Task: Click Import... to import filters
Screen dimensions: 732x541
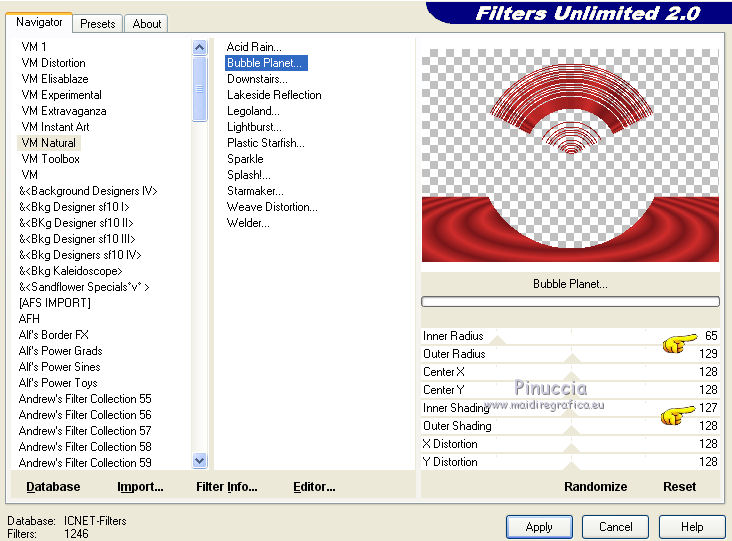Action: click(140, 487)
